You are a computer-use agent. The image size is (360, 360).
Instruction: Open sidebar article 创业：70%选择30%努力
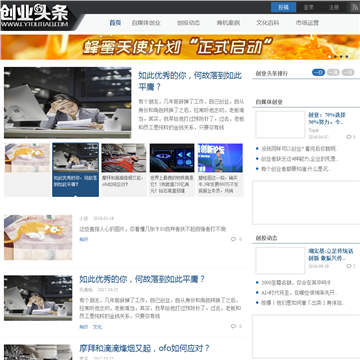(326, 118)
